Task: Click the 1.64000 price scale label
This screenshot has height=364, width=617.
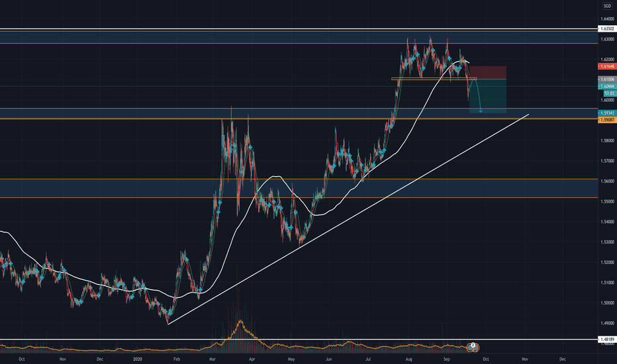Action: click(607, 19)
